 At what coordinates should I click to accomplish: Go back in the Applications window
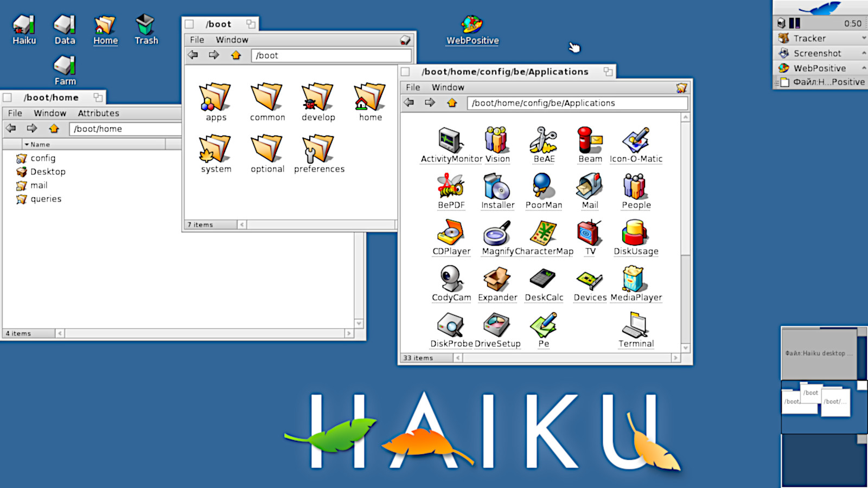click(409, 102)
